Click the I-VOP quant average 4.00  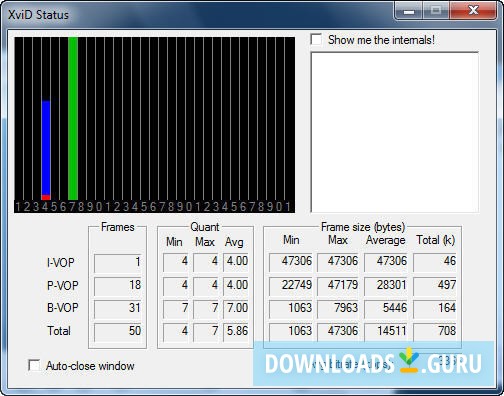coord(236,262)
